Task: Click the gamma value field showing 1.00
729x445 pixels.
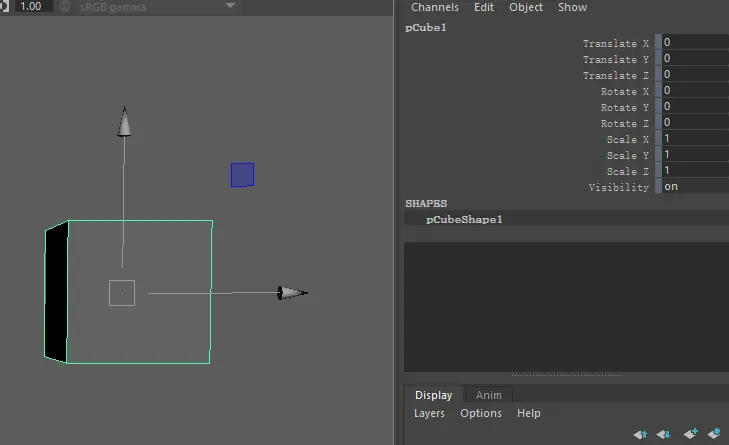Action: [31, 6]
